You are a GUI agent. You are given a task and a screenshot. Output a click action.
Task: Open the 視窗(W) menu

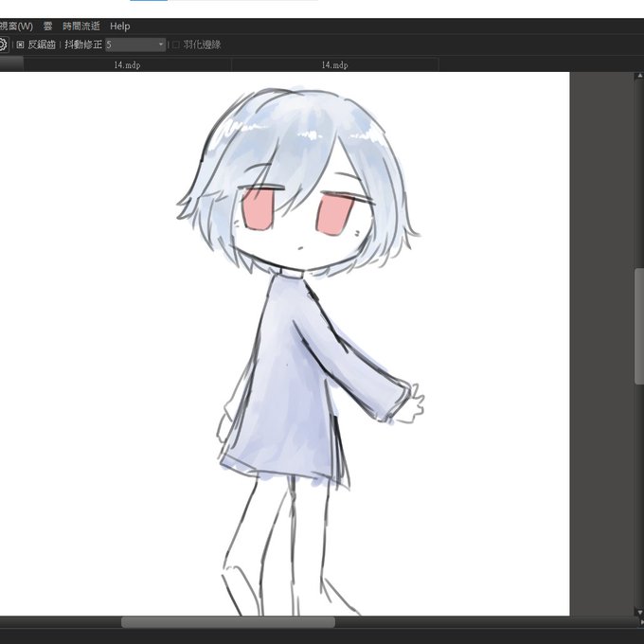pos(16,27)
